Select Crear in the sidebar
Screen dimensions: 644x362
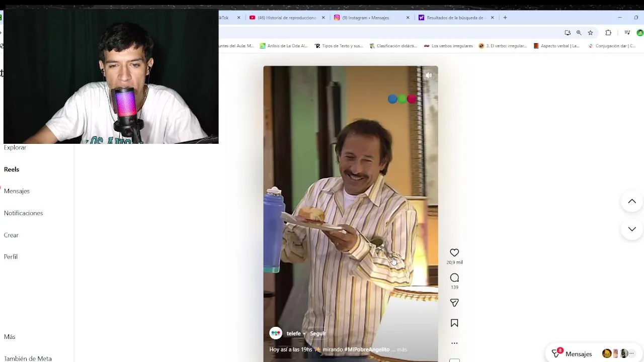tap(11, 235)
